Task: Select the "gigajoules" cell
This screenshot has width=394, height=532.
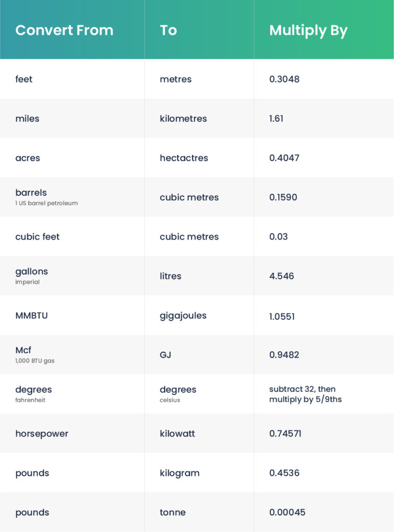Action: [183, 315]
